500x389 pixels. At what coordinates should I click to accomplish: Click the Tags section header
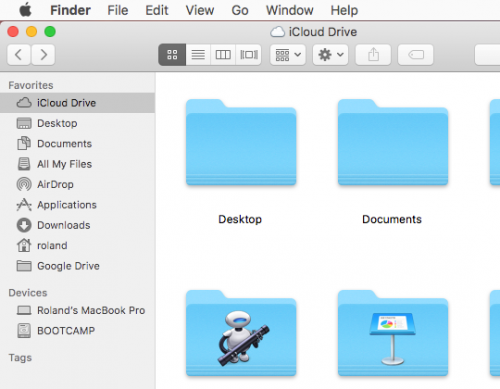click(20, 358)
